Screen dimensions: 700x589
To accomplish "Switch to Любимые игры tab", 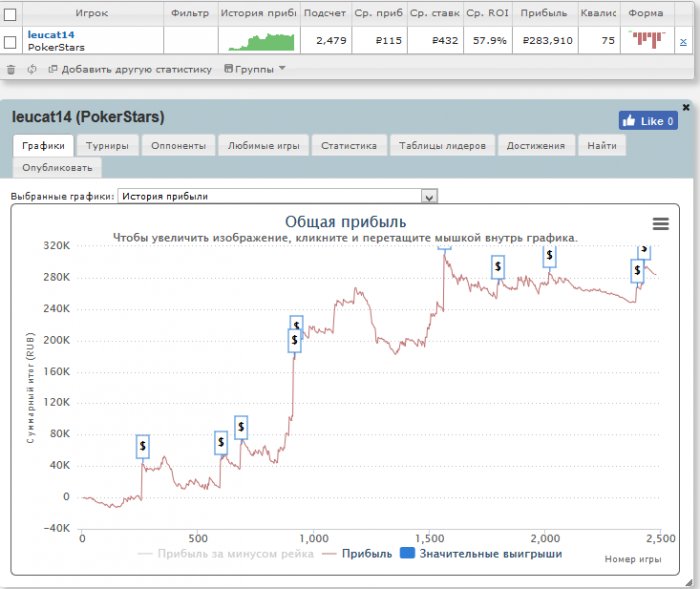I will [x=263, y=146].
